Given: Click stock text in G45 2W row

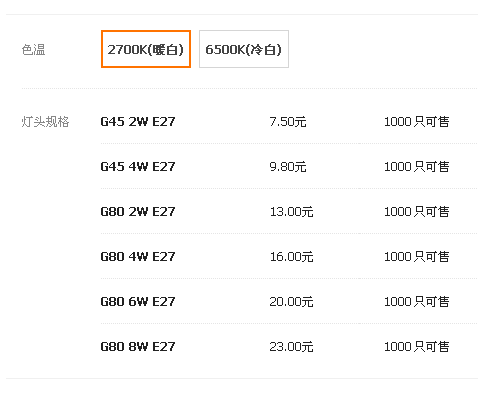Looking at the screenshot, I should point(417,122).
